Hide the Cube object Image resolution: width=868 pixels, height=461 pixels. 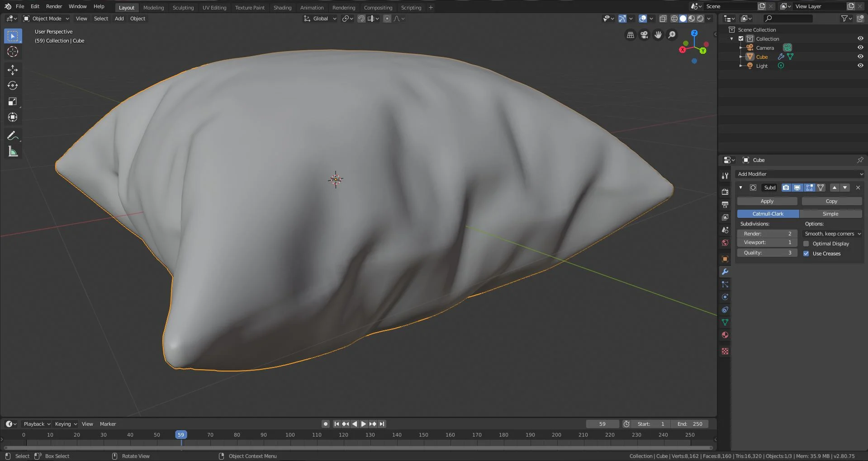point(860,57)
